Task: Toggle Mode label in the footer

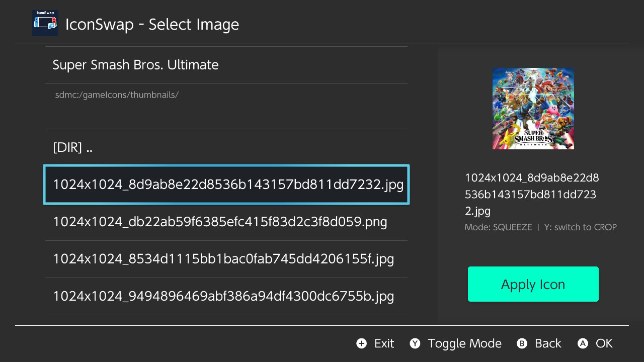Action: click(464, 343)
